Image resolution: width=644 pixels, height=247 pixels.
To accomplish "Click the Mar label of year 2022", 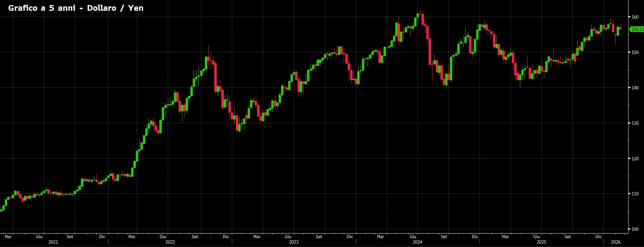I will [132, 237].
